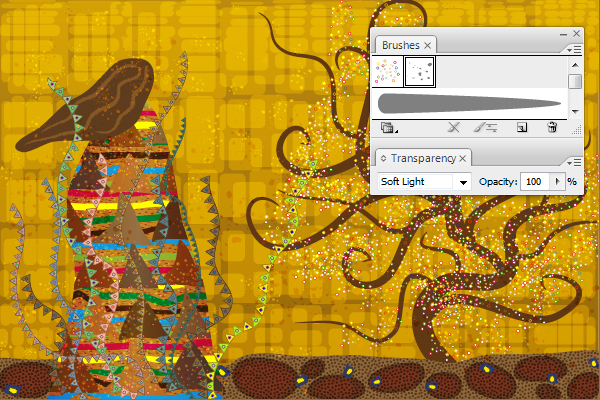Close the Brushes tab

pyautogui.click(x=427, y=46)
